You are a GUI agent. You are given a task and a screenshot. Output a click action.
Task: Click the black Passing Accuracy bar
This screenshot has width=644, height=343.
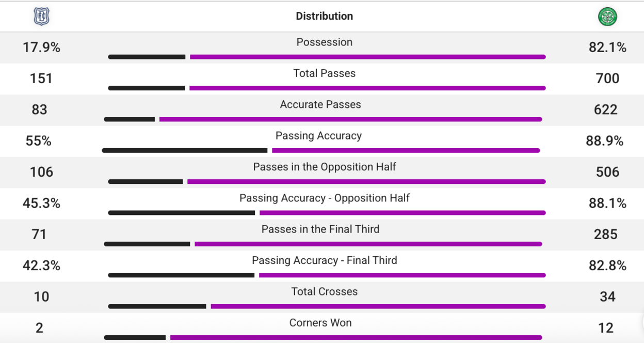click(185, 150)
